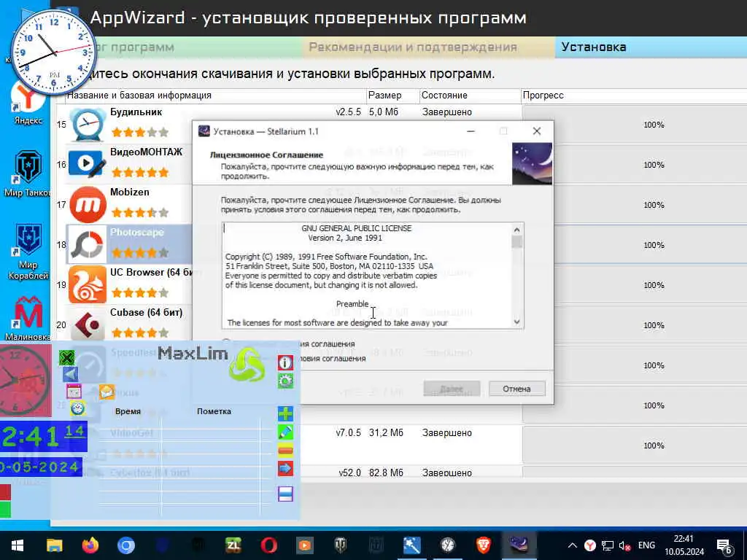Click the 31,2 Мб size value
Image resolution: width=747 pixels, height=560 pixels.
click(x=386, y=433)
